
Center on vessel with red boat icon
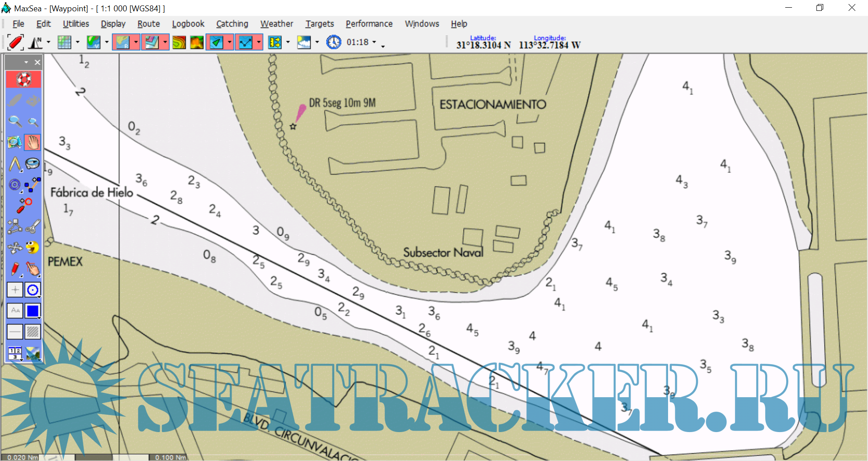15,42
